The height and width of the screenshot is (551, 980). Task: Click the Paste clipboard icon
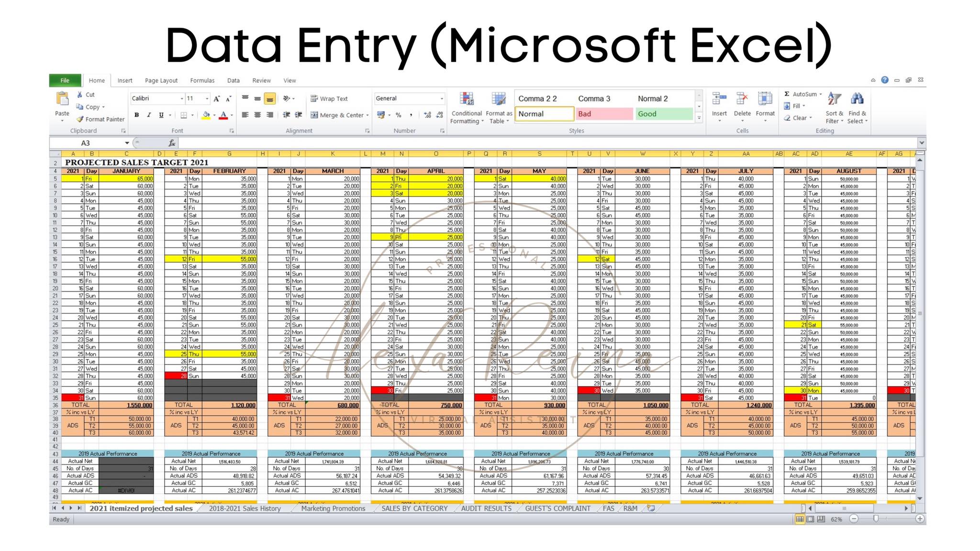[x=62, y=99]
